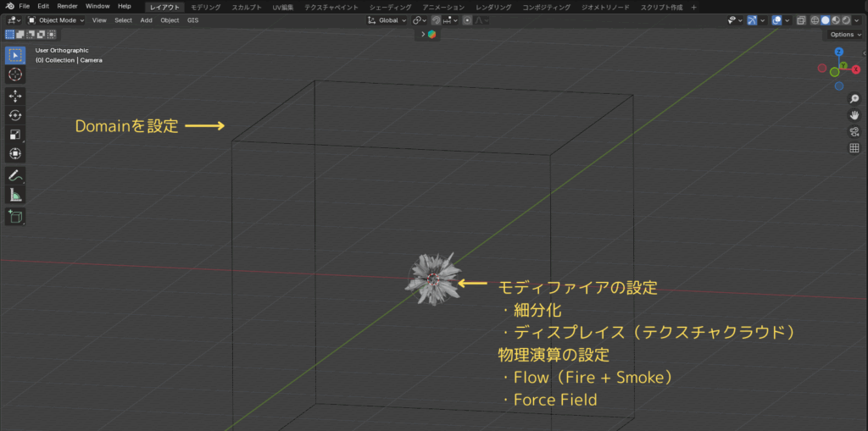Toggle proportional editing
Viewport: 868px width, 431px height.
(x=467, y=20)
